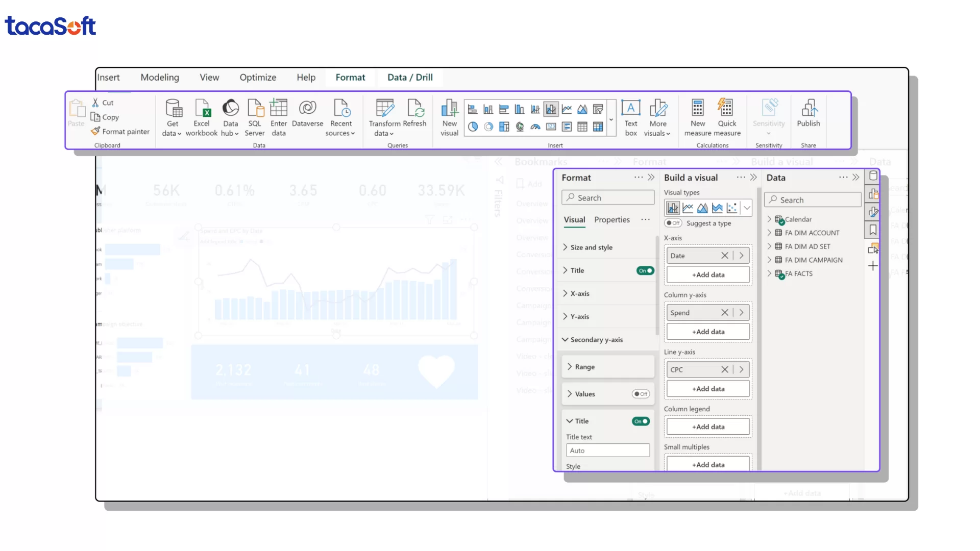Click Add data under Column legend

click(x=707, y=426)
